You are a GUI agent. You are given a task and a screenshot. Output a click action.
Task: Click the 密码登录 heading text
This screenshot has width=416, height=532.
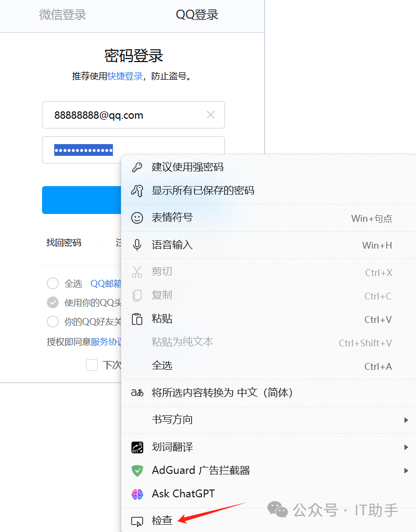(x=133, y=56)
